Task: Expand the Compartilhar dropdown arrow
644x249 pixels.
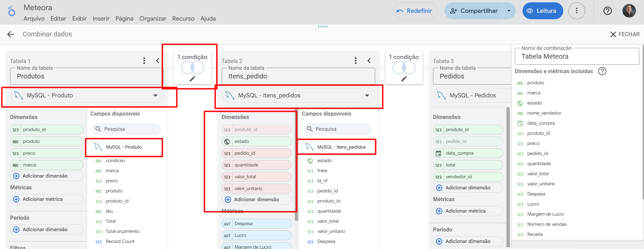Action: pos(509,11)
